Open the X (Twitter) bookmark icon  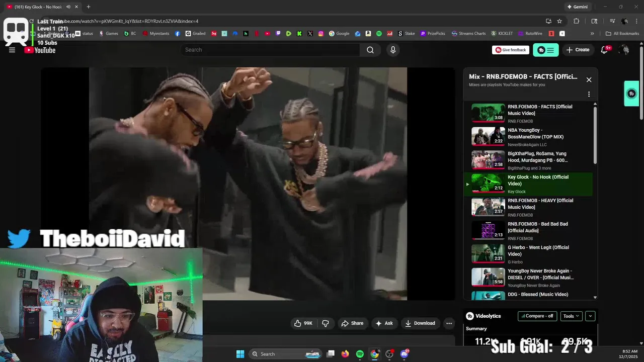[310, 34]
